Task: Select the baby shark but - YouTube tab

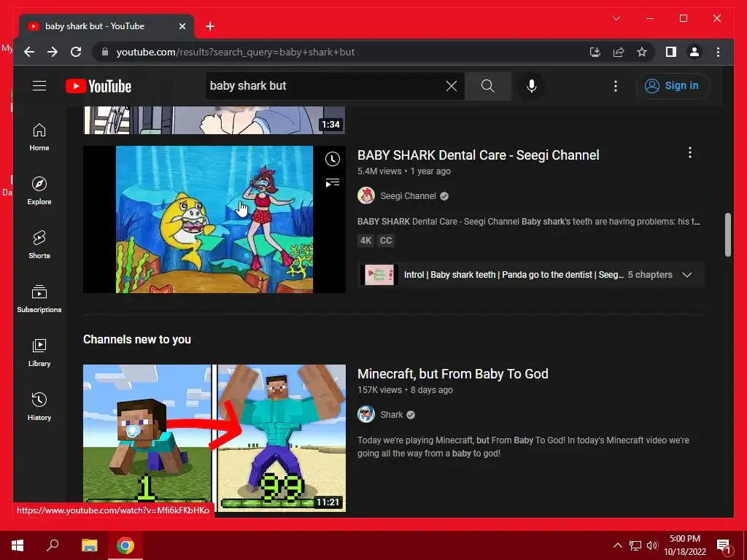Action: coord(107,27)
